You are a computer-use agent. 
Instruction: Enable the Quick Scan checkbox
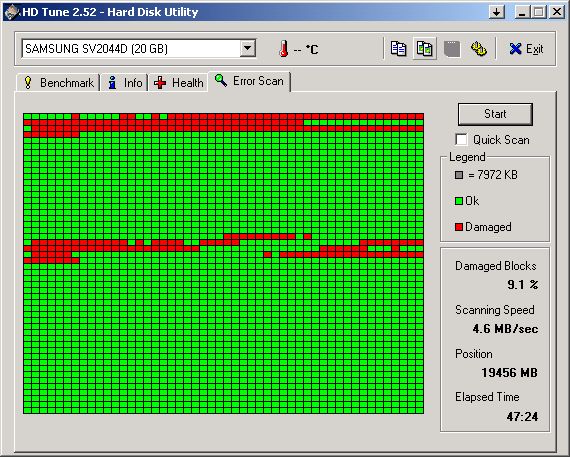click(461, 140)
